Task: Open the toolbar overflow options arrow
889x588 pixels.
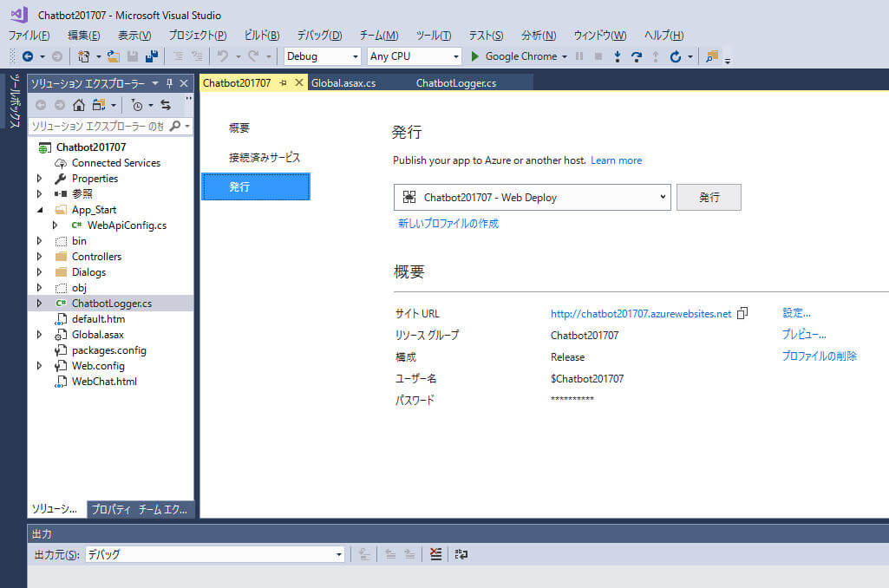Action: click(x=728, y=60)
